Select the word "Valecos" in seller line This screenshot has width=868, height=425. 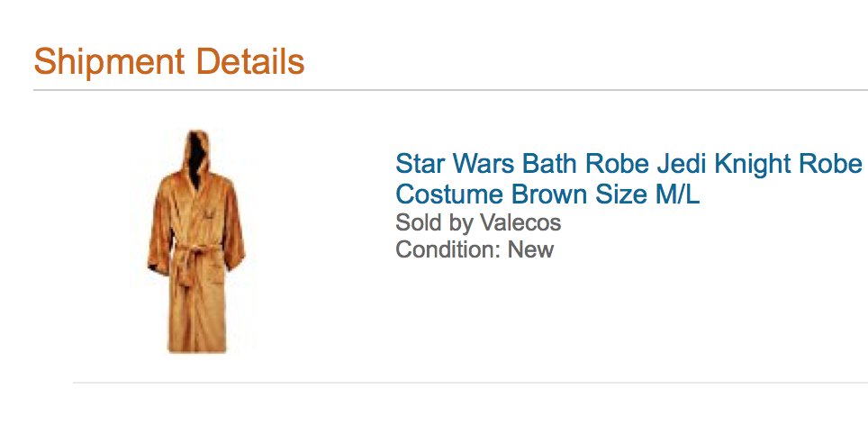520,222
